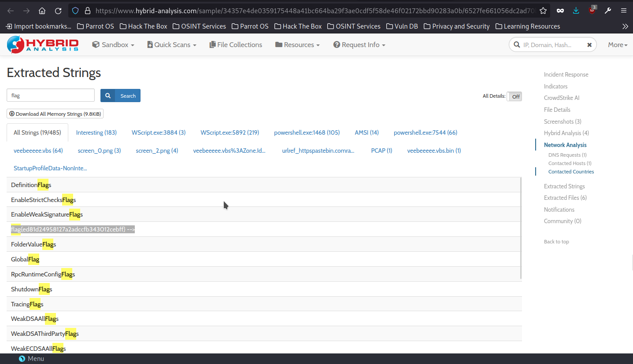The width and height of the screenshot is (633, 364).
Task: Open the WScript.exe:5892 (219) tab
Action: pyautogui.click(x=230, y=132)
